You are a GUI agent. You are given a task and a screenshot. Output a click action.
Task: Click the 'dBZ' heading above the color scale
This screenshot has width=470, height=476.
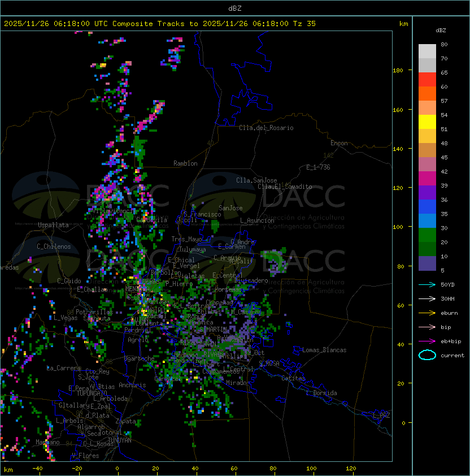[x=441, y=31]
